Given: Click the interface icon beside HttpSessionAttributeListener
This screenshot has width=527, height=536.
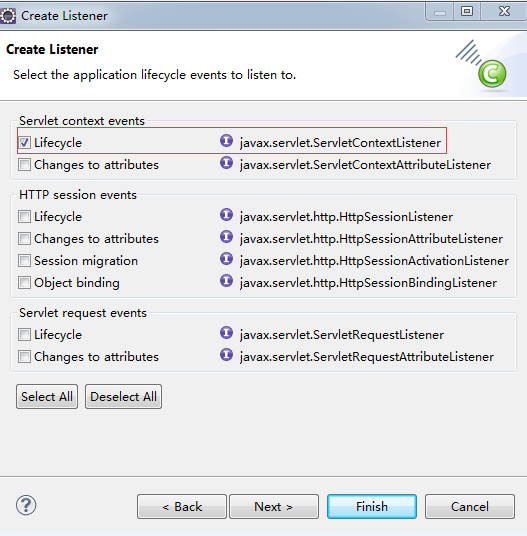Looking at the screenshot, I should coord(226,237).
